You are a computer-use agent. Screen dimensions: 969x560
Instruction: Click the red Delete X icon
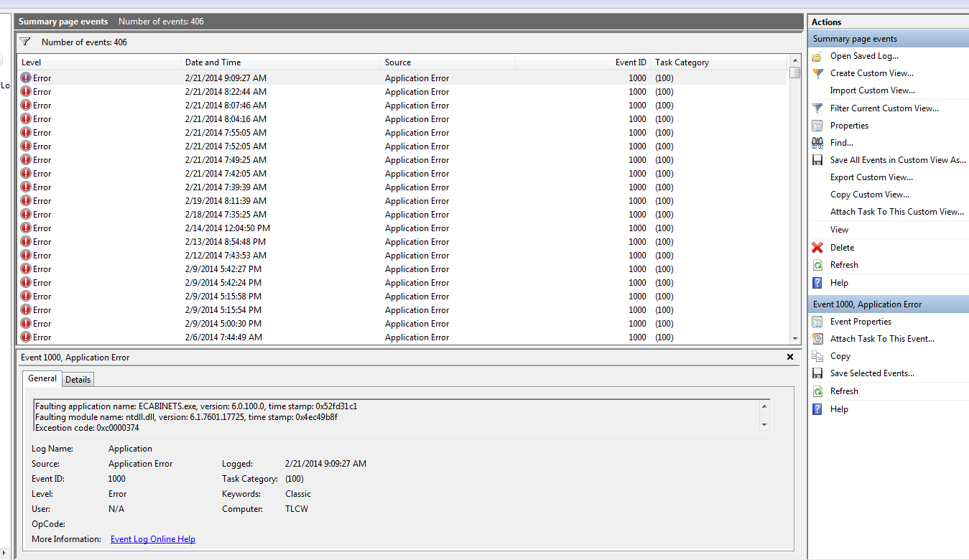click(x=817, y=248)
